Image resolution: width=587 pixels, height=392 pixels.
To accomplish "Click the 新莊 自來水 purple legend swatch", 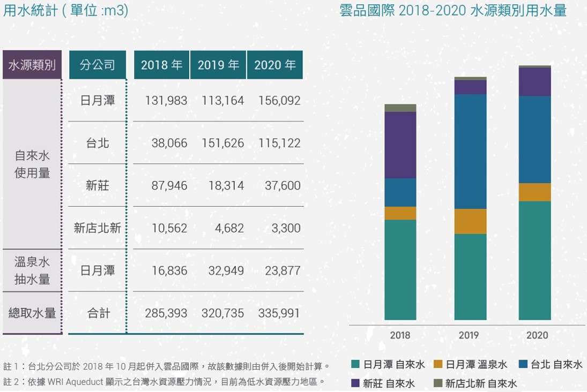I will (355, 383).
